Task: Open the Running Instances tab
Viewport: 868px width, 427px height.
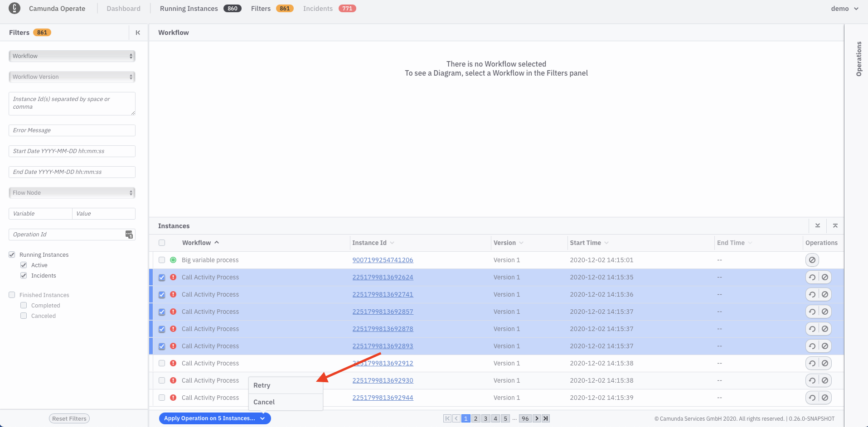Action: click(200, 9)
